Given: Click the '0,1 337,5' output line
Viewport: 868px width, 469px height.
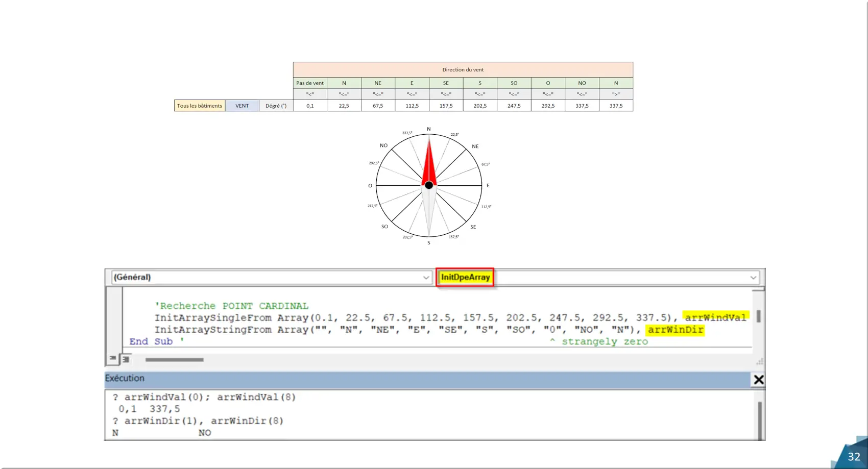Looking at the screenshot, I should click(x=149, y=409).
